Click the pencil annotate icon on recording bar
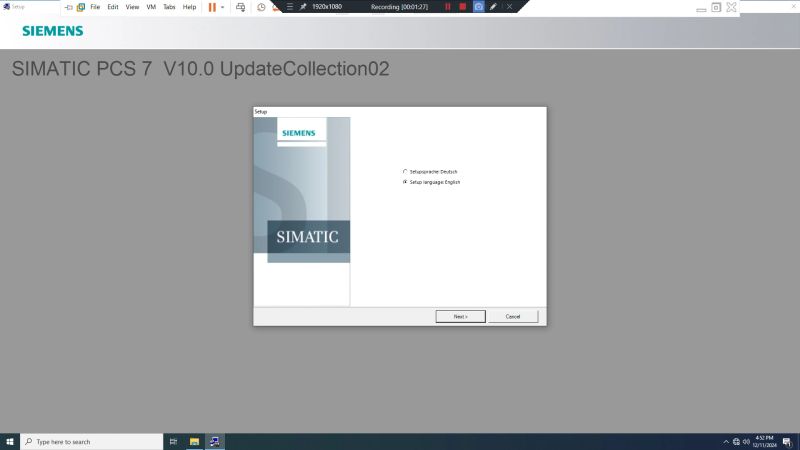 (x=493, y=7)
